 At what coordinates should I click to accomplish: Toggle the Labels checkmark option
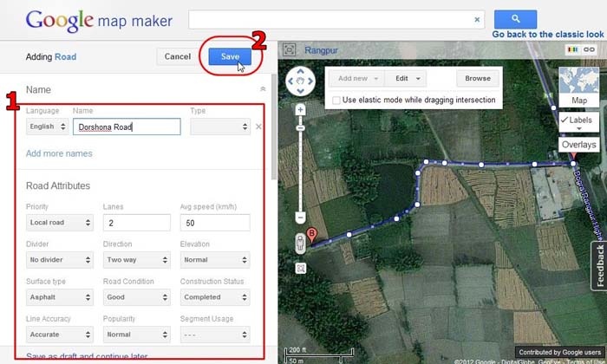(x=578, y=122)
